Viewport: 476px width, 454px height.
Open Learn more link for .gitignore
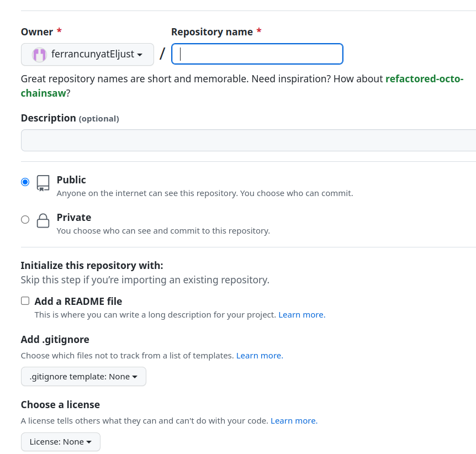pos(259,356)
